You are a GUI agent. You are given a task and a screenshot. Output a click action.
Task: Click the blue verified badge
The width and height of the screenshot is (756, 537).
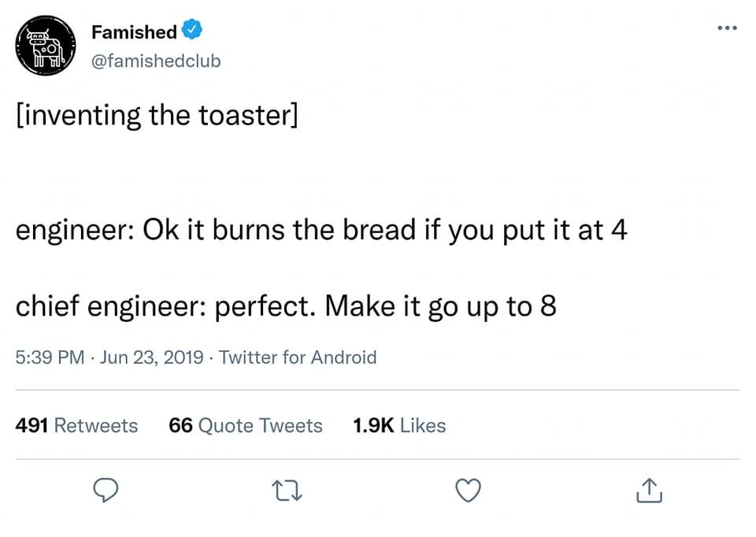pos(192,31)
